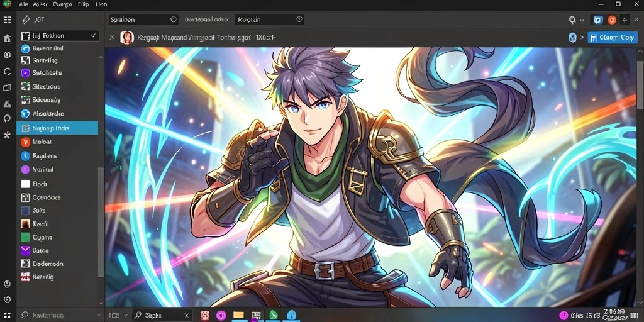This screenshot has width=644, height=322.
Task: Click the magnifier icon in top-right toolbar
Action: tap(572, 19)
